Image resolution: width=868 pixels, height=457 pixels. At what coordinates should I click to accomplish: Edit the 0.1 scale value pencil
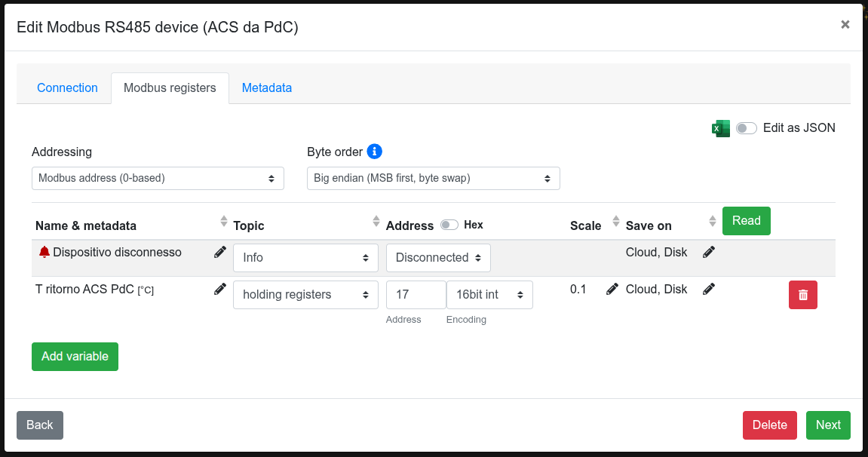(x=612, y=289)
